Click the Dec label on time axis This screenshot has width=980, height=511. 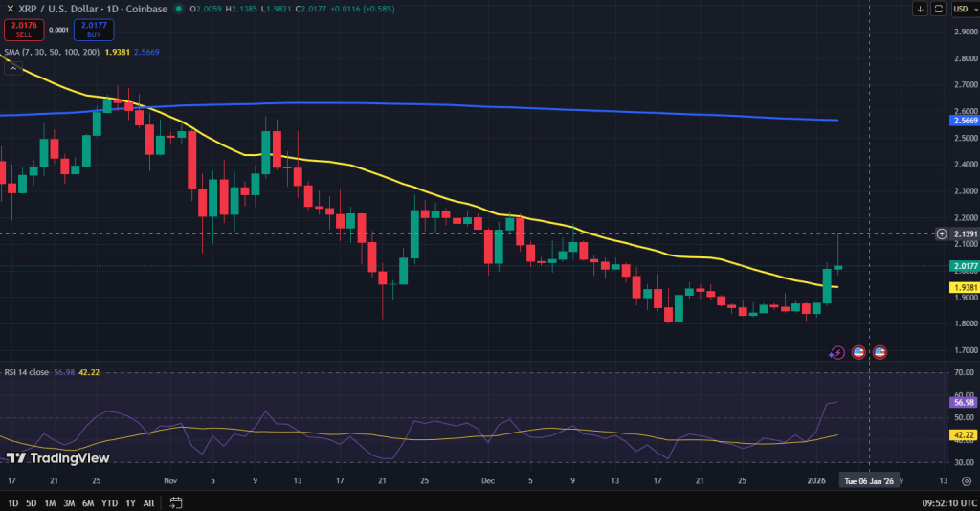point(488,481)
